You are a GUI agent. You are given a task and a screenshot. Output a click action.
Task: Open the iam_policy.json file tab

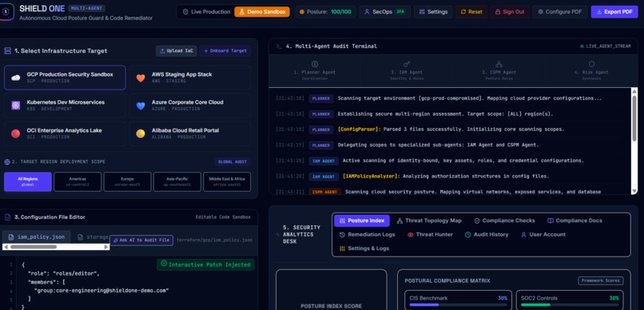36,237
